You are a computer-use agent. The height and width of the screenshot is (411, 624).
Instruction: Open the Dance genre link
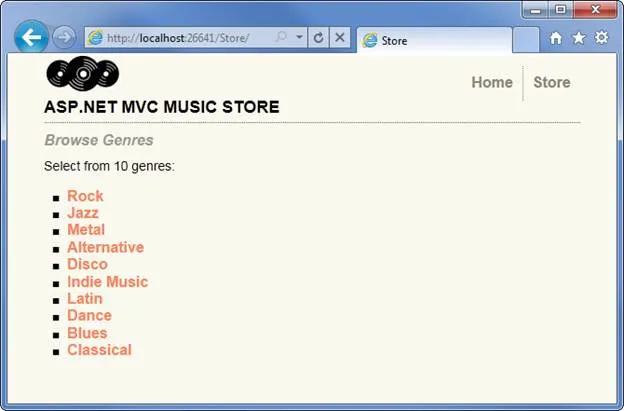pos(89,316)
